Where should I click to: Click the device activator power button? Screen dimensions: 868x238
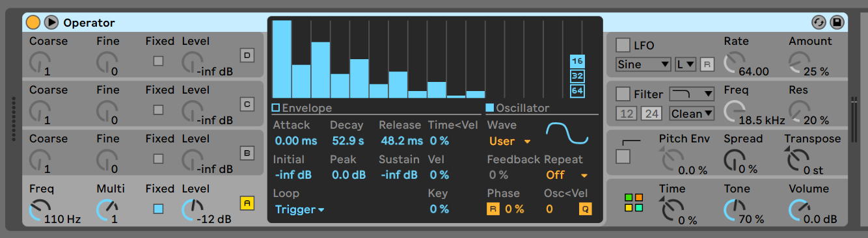click(x=33, y=23)
